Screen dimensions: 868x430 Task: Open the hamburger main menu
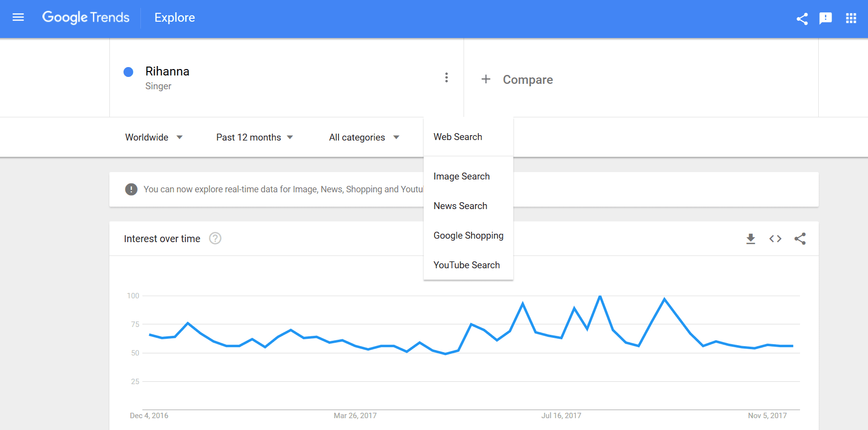tap(18, 18)
